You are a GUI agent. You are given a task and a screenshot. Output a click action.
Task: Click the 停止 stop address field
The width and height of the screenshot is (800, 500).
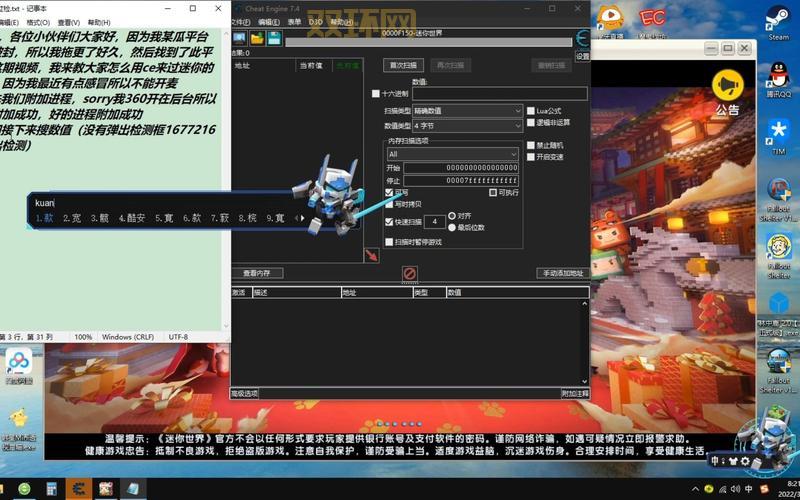click(461, 181)
